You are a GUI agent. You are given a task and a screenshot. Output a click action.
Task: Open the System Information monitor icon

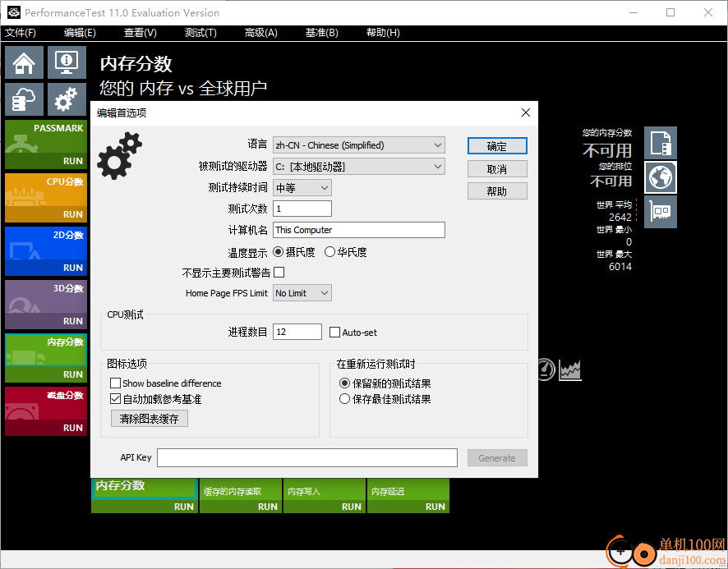pyautogui.click(x=67, y=62)
